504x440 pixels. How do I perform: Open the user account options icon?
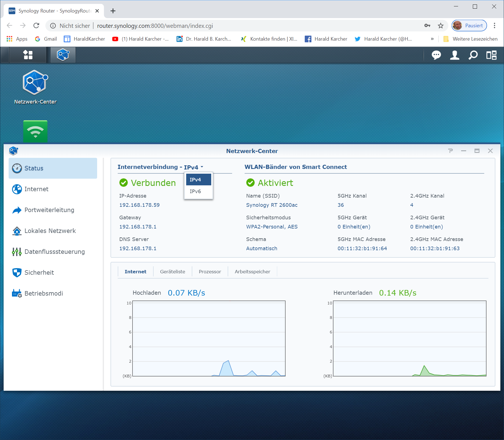click(454, 55)
